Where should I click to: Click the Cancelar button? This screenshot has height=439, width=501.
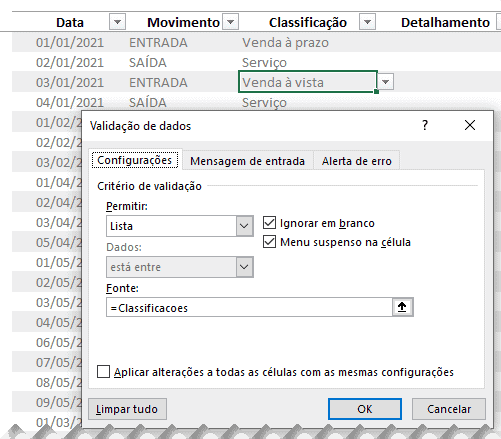[449, 409]
